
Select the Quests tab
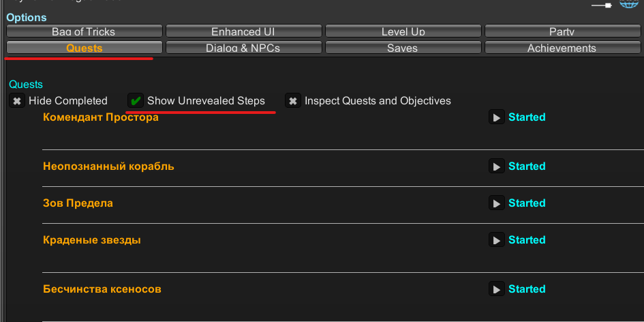[x=84, y=48]
